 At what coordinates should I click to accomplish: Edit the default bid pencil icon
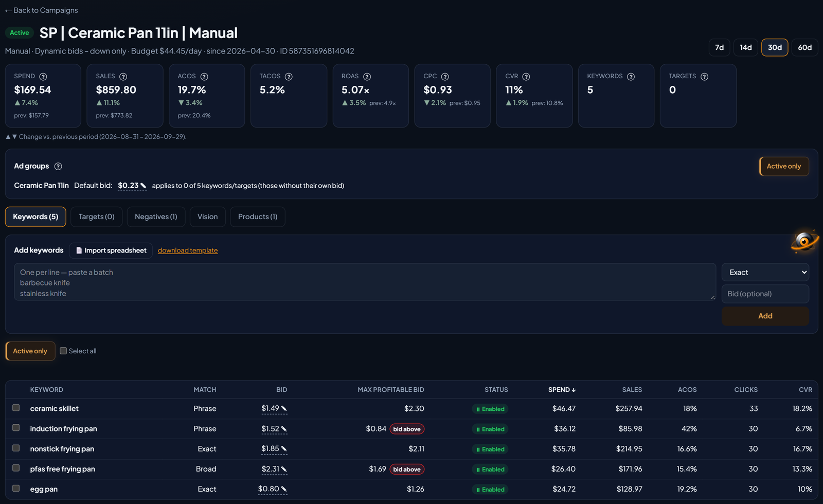click(x=144, y=186)
